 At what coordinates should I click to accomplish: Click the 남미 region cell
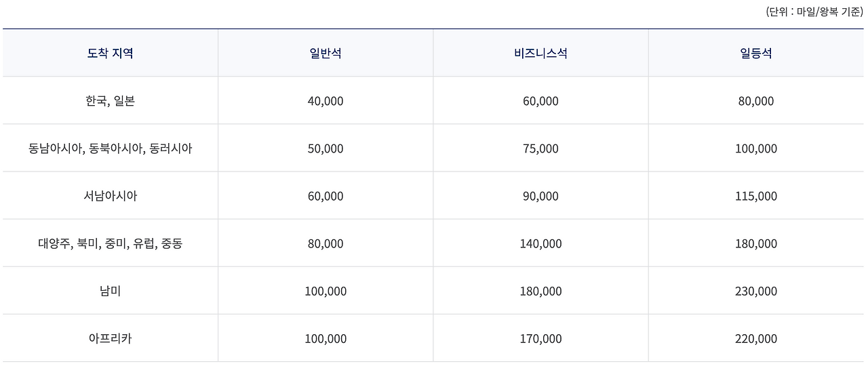coord(110,291)
